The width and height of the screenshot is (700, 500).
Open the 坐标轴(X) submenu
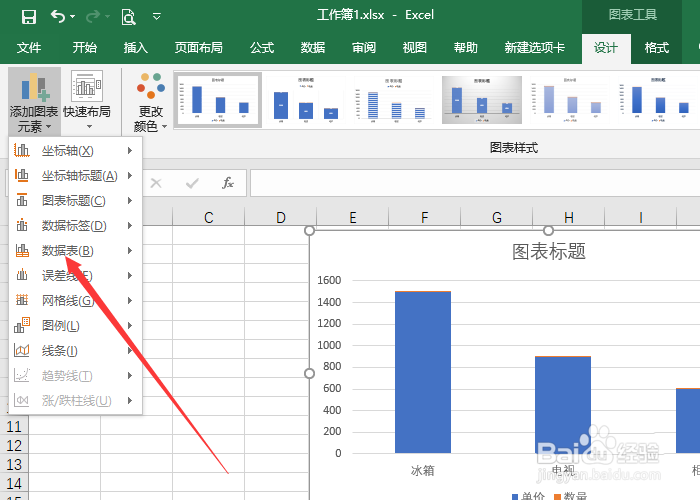(75, 151)
